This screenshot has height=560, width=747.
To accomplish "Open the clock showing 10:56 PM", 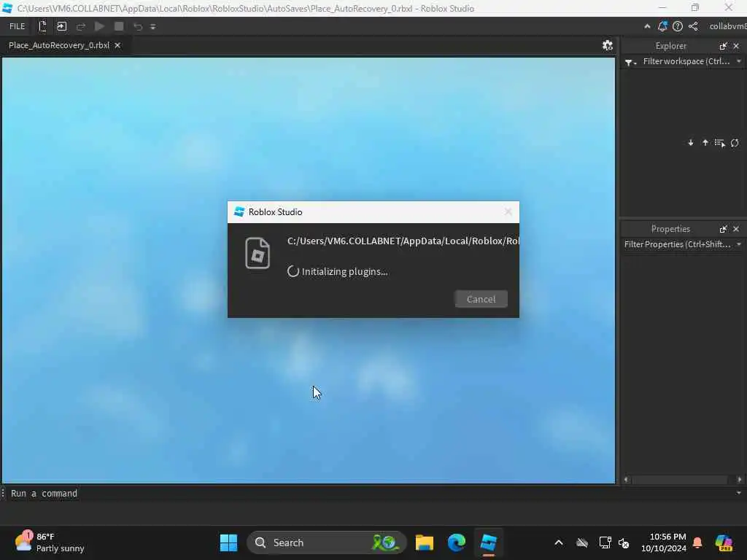I will point(664,542).
